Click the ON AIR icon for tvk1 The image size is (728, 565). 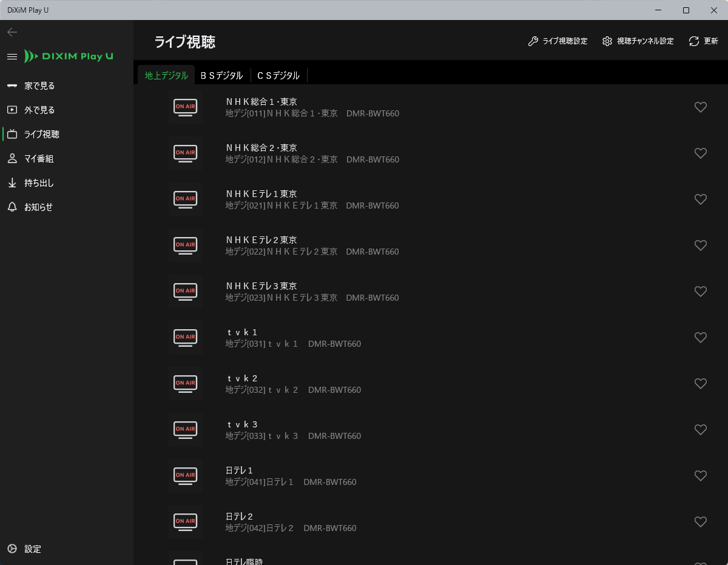click(x=185, y=338)
